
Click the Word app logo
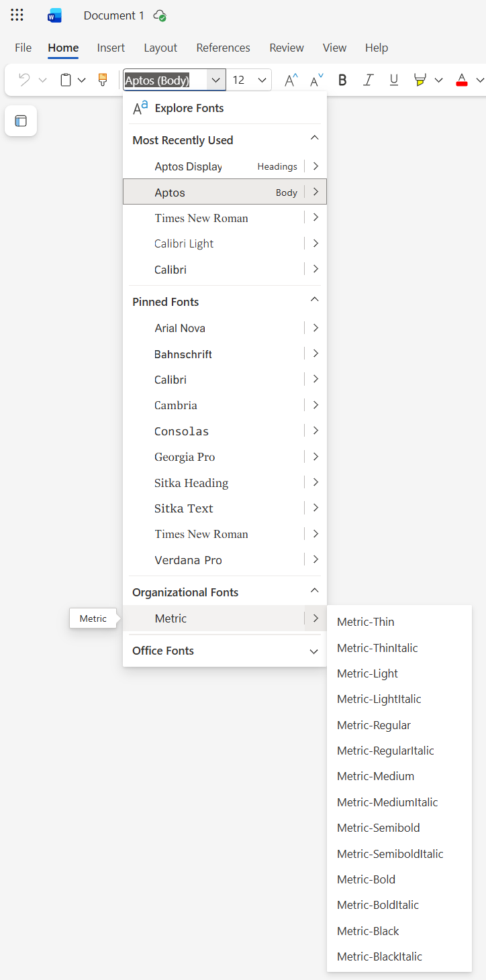[x=54, y=15]
